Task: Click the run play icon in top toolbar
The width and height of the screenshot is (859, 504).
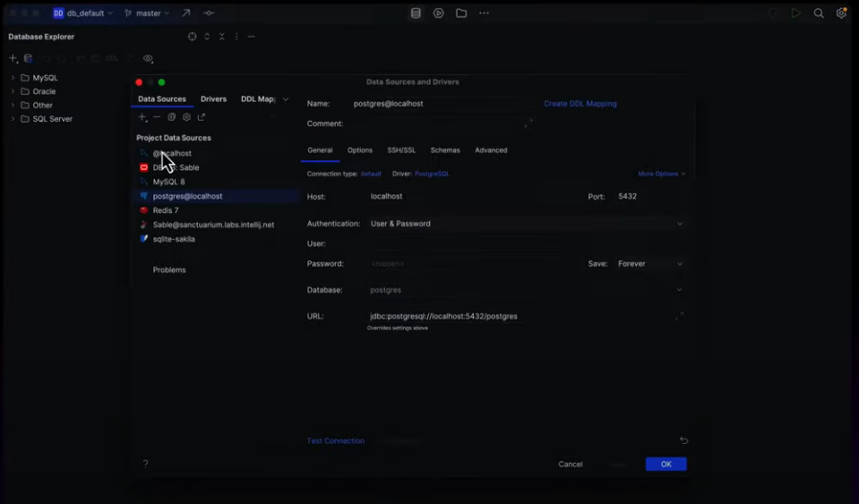Action: [x=795, y=13]
